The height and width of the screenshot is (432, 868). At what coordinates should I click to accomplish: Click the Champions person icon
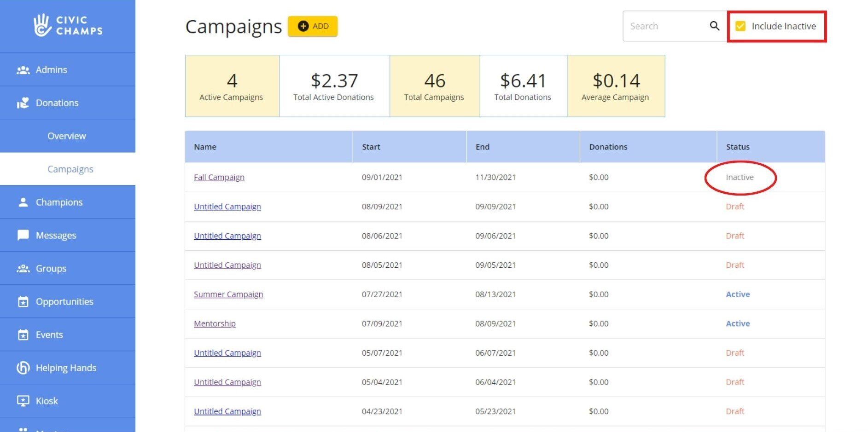(23, 202)
